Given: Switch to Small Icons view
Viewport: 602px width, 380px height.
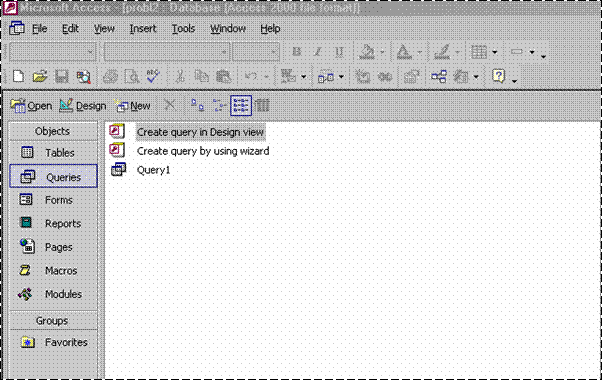Looking at the screenshot, I should (x=219, y=105).
